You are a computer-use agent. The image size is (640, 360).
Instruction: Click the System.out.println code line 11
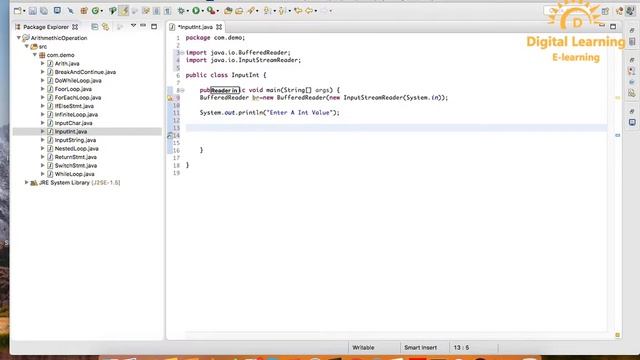[x=269, y=113]
